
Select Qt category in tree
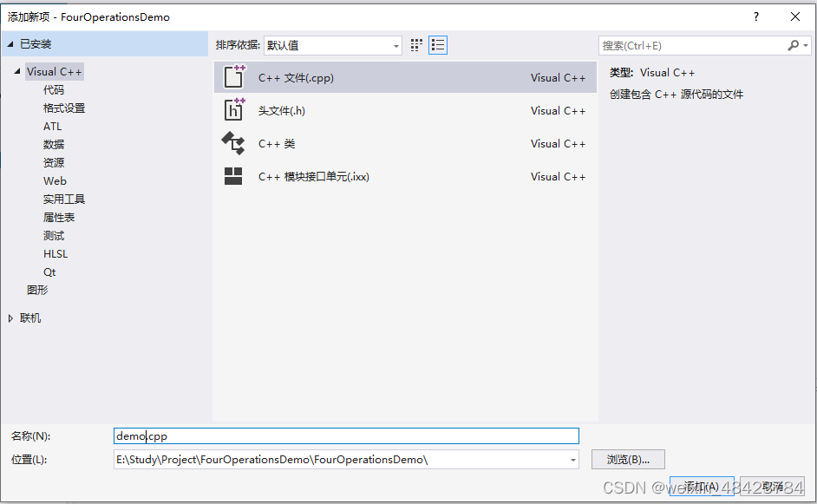49,272
